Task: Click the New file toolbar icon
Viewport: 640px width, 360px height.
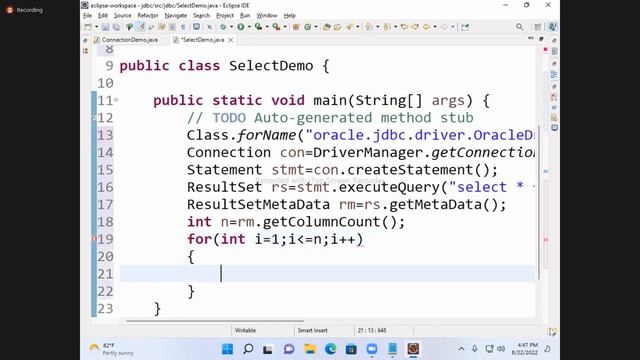Action: pos(88,27)
